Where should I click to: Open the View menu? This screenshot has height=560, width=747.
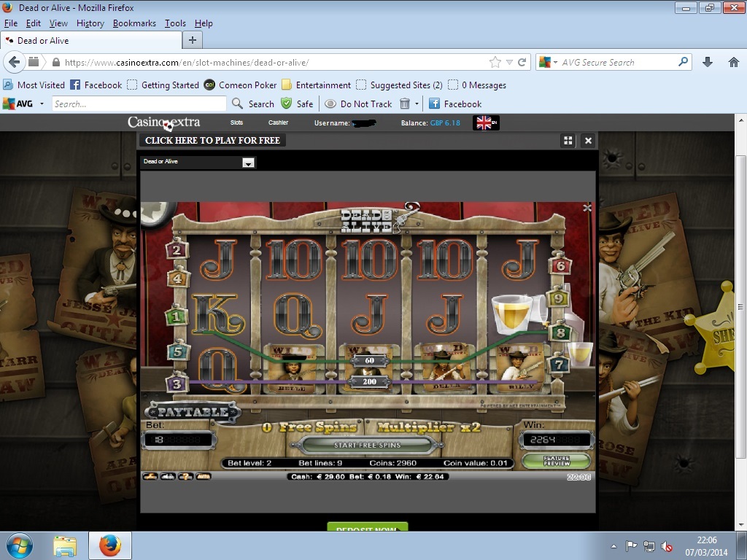tap(58, 23)
